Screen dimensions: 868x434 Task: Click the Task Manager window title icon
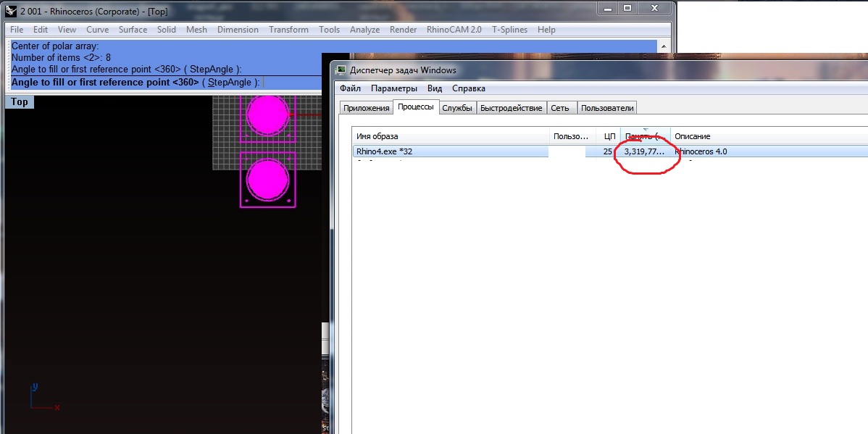click(x=341, y=70)
